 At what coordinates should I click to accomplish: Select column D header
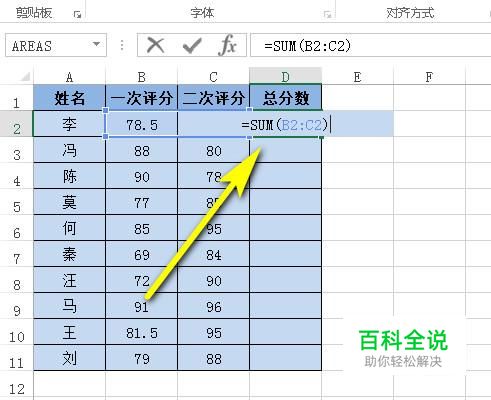pos(286,76)
